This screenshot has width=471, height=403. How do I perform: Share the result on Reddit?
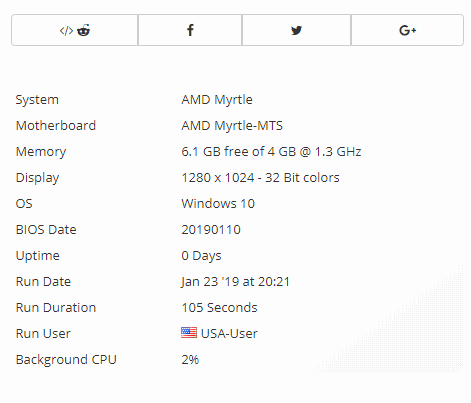(x=83, y=30)
